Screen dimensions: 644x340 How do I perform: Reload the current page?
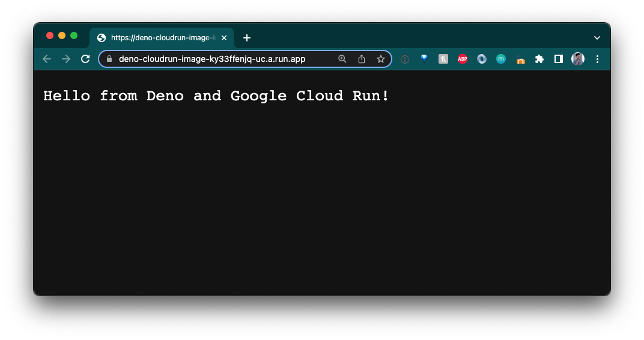coord(85,59)
